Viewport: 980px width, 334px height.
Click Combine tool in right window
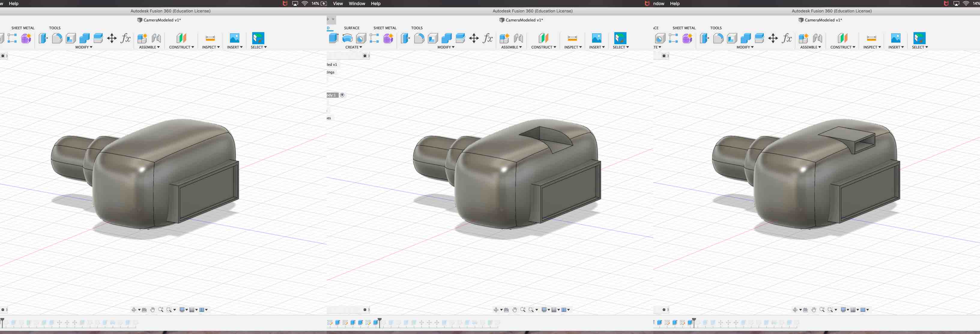(746, 38)
